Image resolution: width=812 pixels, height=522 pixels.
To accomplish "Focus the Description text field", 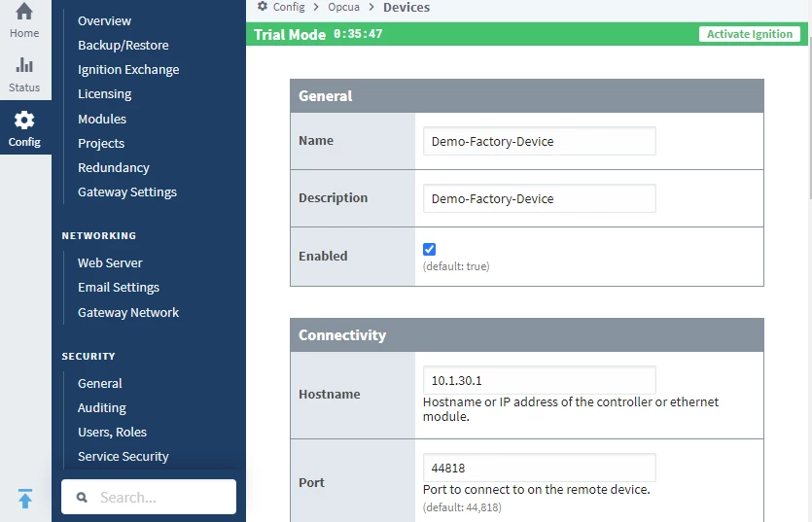I will (x=539, y=198).
